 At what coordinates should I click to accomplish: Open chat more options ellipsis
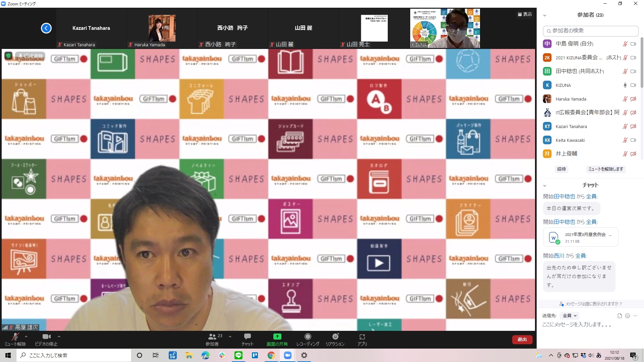point(635,316)
